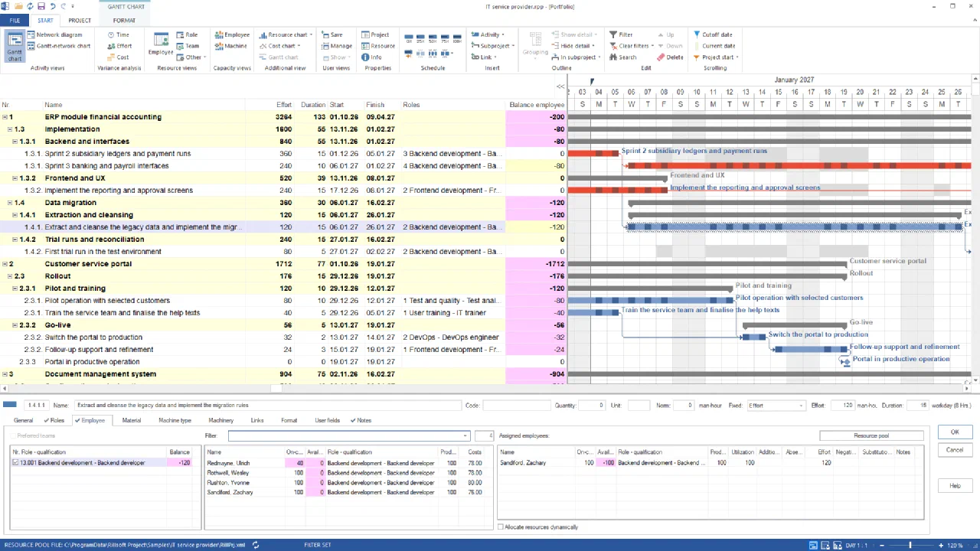Open the FILE menu
The height and width of the screenshot is (551, 980).
coord(15,21)
